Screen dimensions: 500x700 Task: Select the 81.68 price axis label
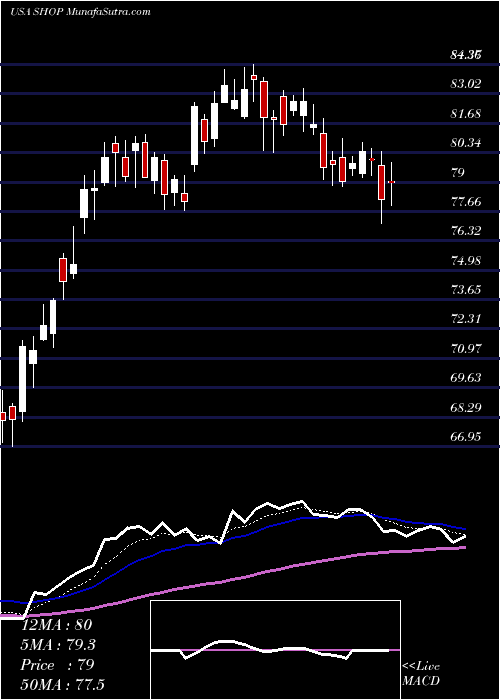(x=466, y=114)
